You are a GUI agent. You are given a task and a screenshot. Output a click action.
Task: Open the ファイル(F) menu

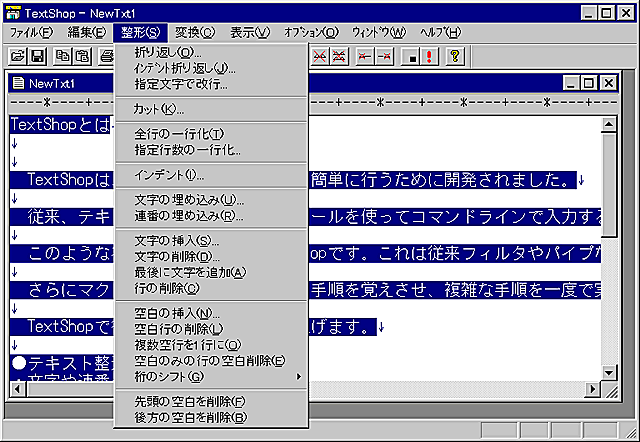click(x=31, y=33)
